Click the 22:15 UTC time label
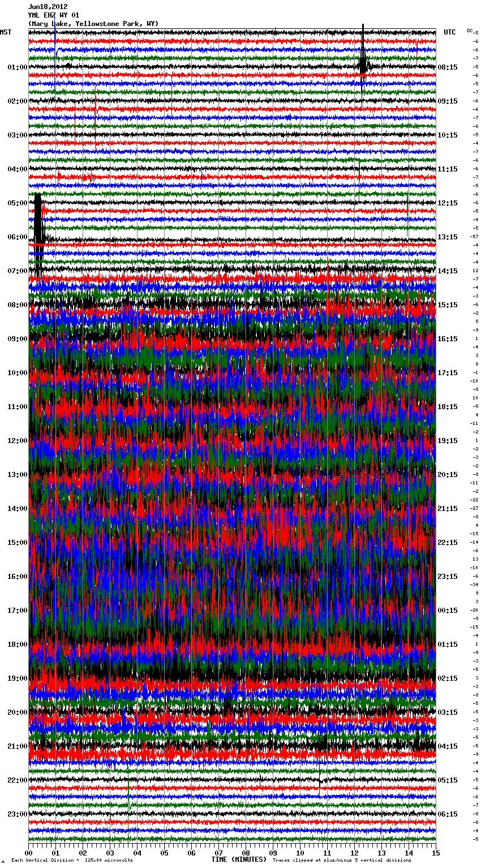481x868 pixels. pos(448,543)
